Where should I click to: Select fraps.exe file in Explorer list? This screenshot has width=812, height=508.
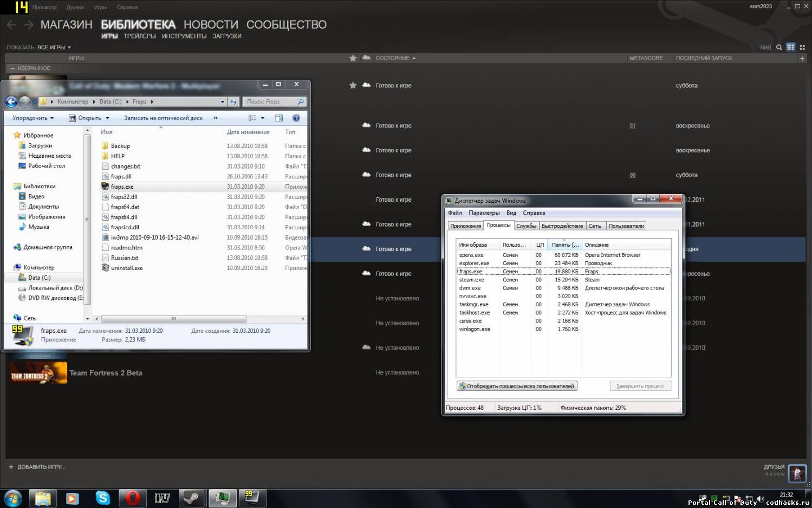pyautogui.click(x=122, y=187)
